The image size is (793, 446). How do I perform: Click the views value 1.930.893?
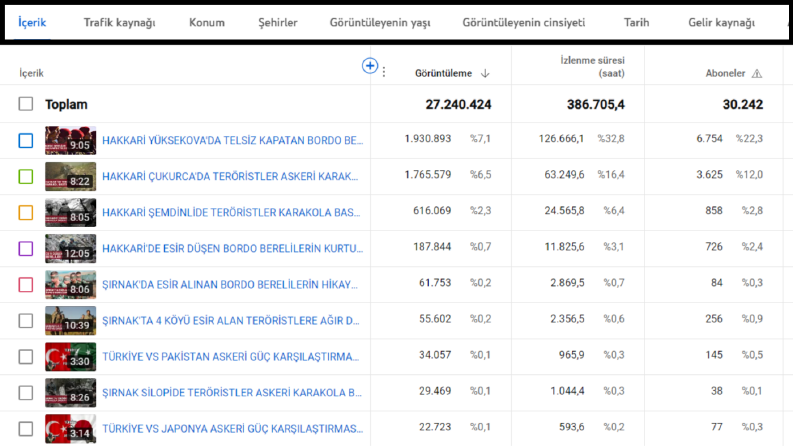428,139
